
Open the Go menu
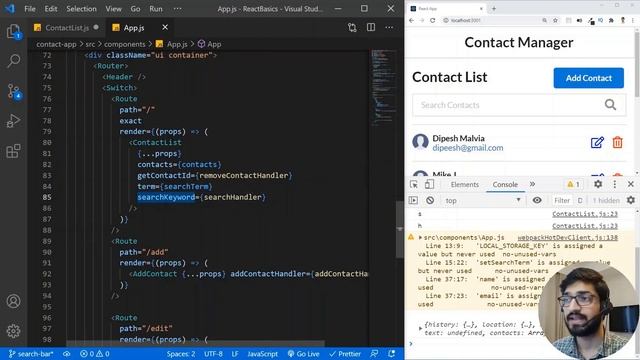(x=135, y=9)
